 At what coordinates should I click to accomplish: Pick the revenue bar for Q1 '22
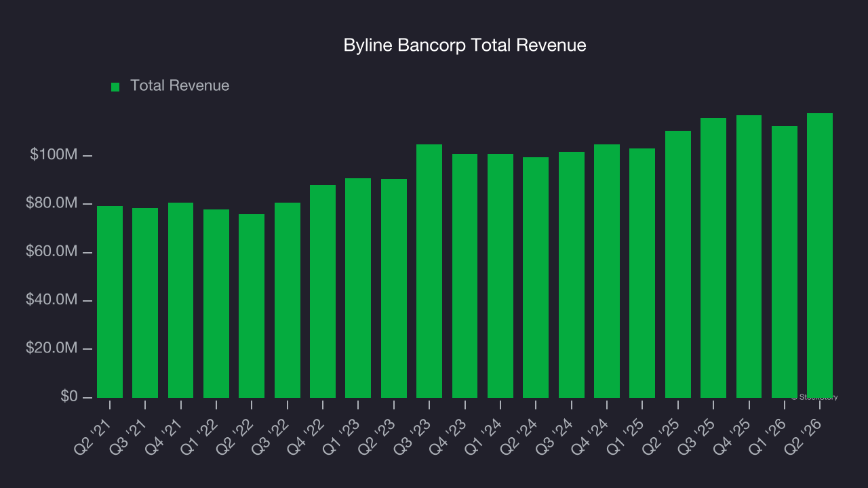point(216,303)
